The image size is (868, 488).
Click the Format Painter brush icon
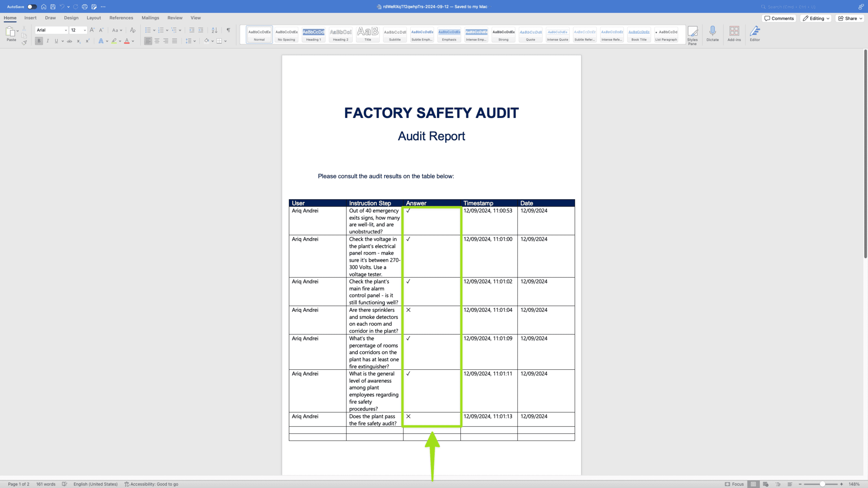24,42
